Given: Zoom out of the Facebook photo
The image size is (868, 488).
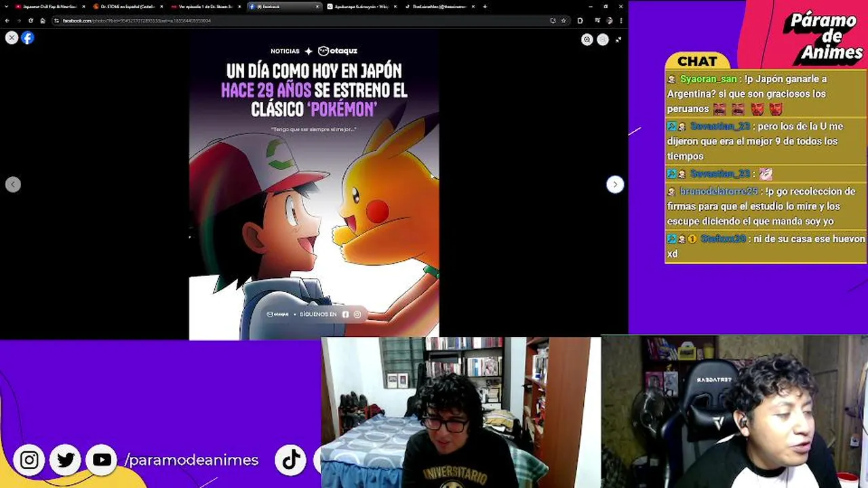Looking at the screenshot, I should point(603,39).
